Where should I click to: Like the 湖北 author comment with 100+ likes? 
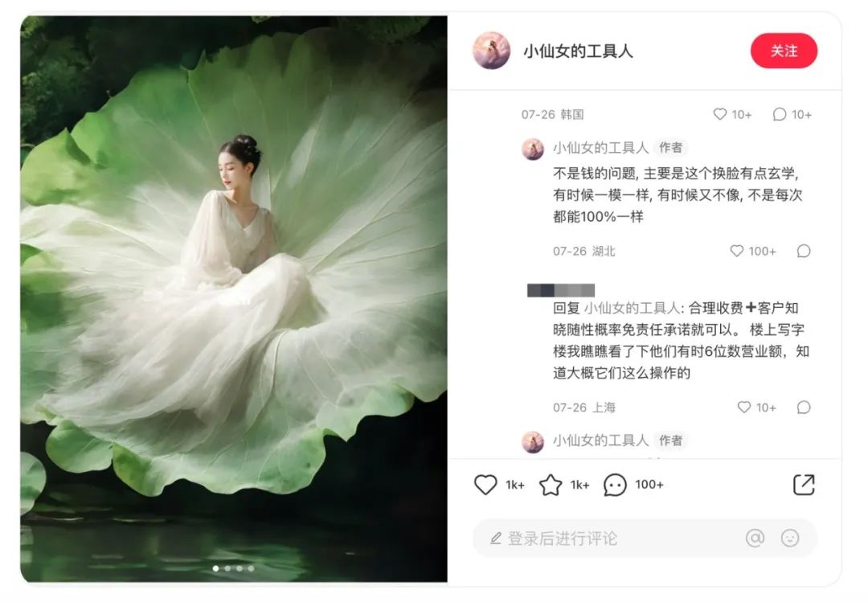click(x=736, y=251)
